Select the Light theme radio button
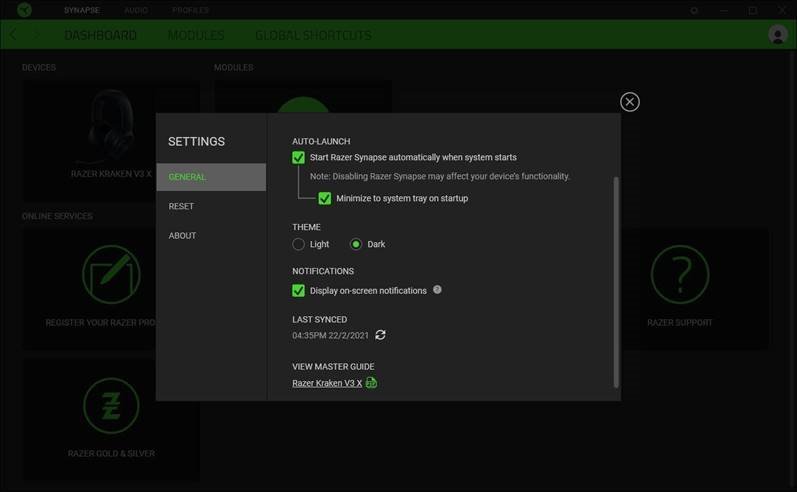 point(298,244)
